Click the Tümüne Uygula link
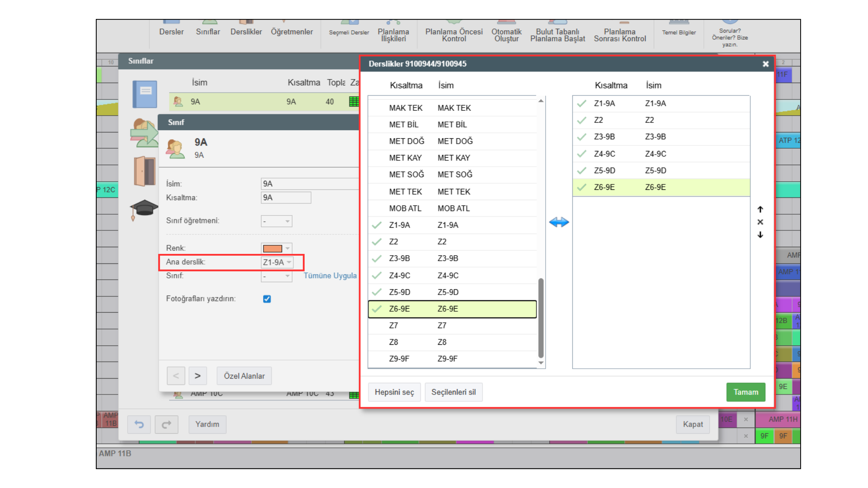 330,276
